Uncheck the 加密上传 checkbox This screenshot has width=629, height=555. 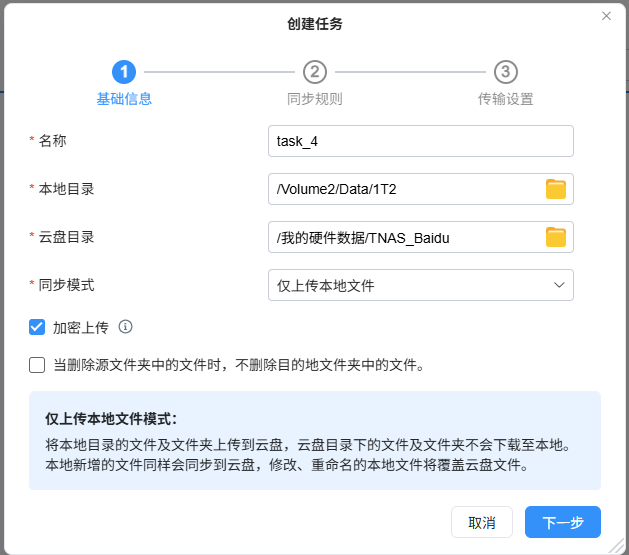(37, 327)
